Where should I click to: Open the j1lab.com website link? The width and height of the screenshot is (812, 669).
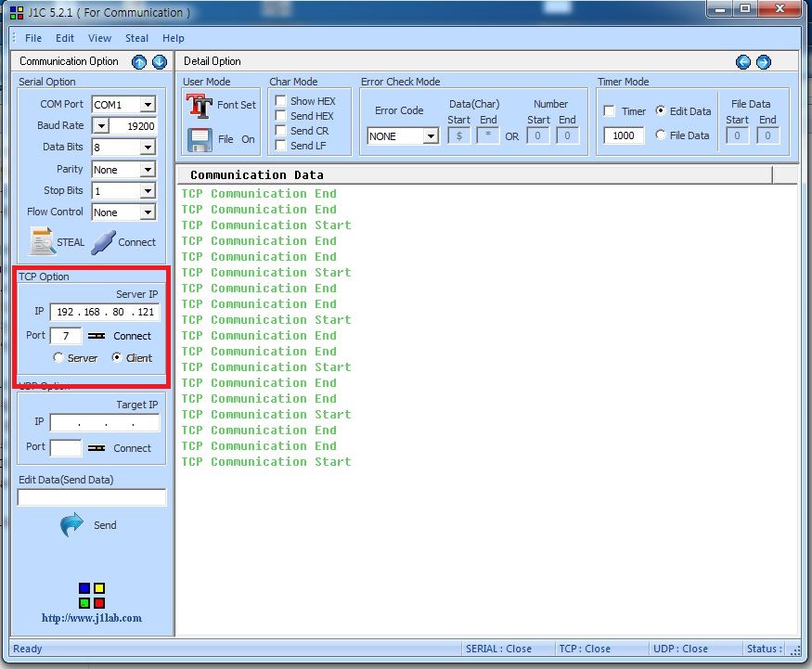pyautogui.click(x=92, y=618)
